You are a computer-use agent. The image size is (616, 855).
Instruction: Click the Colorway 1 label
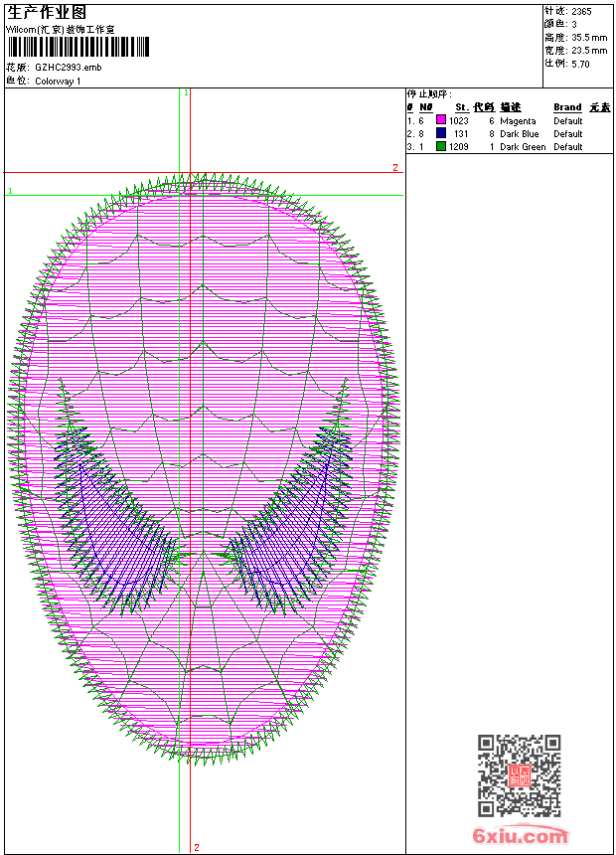[x=58, y=81]
